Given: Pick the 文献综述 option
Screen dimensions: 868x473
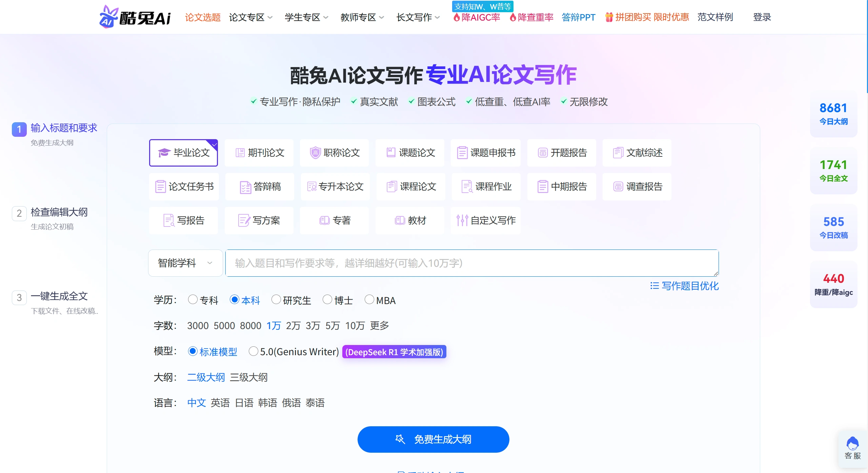Looking at the screenshot, I should click(637, 153).
